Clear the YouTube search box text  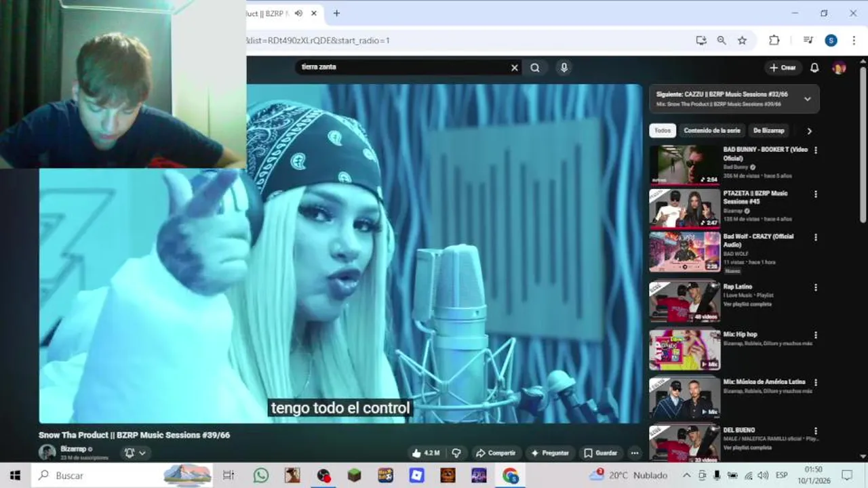point(514,68)
